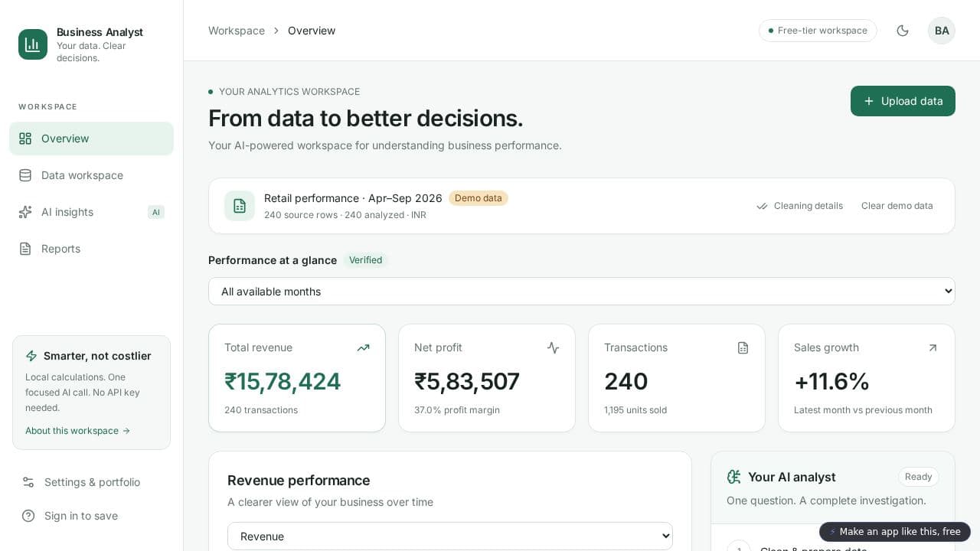Open Reports in sidebar

click(x=91, y=249)
